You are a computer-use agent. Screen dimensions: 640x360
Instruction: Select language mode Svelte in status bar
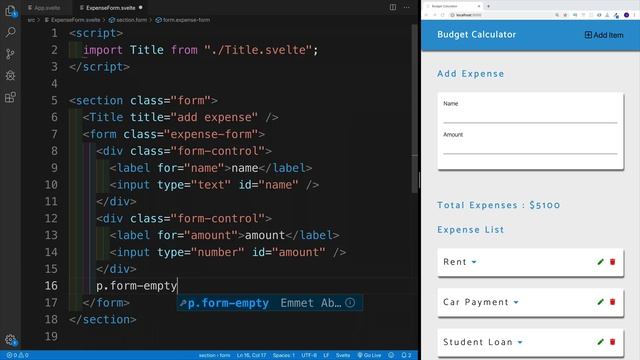coord(343,356)
